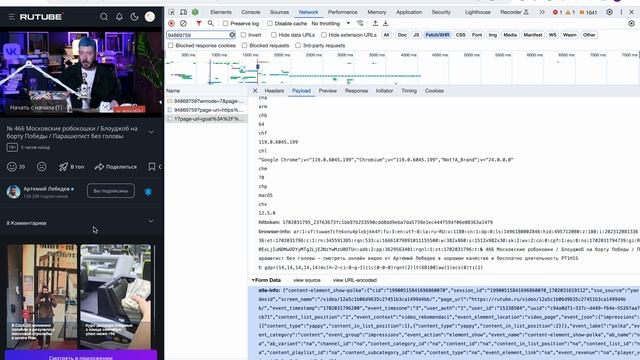The height and width of the screenshot is (360, 640).
Task: Open the cash-counting recommended video thumbnail
Action: tap(116, 296)
